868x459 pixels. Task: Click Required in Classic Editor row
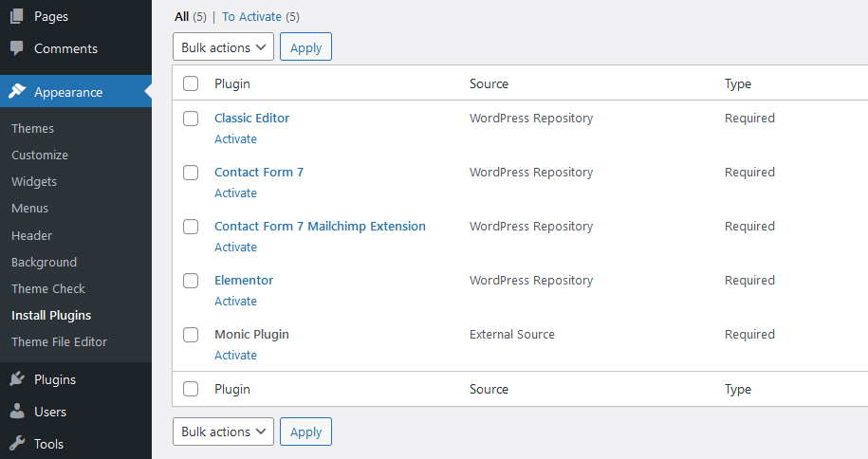(x=750, y=118)
